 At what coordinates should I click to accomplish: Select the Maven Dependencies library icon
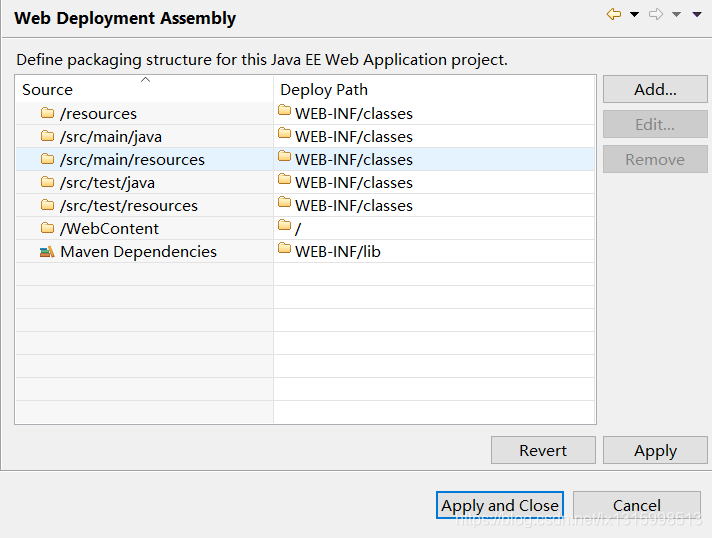[47, 251]
